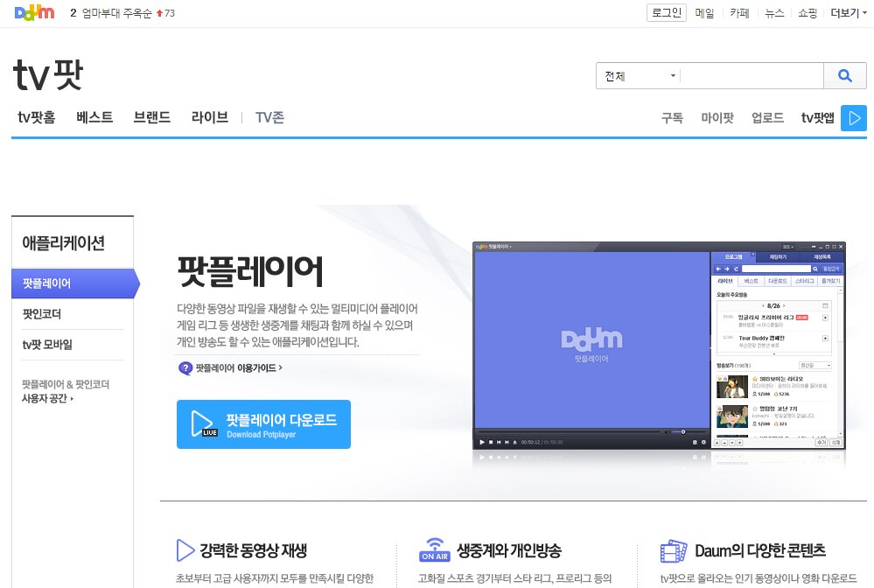Select 팟인코더 in the sidebar

pyautogui.click(x=42, y=314)
